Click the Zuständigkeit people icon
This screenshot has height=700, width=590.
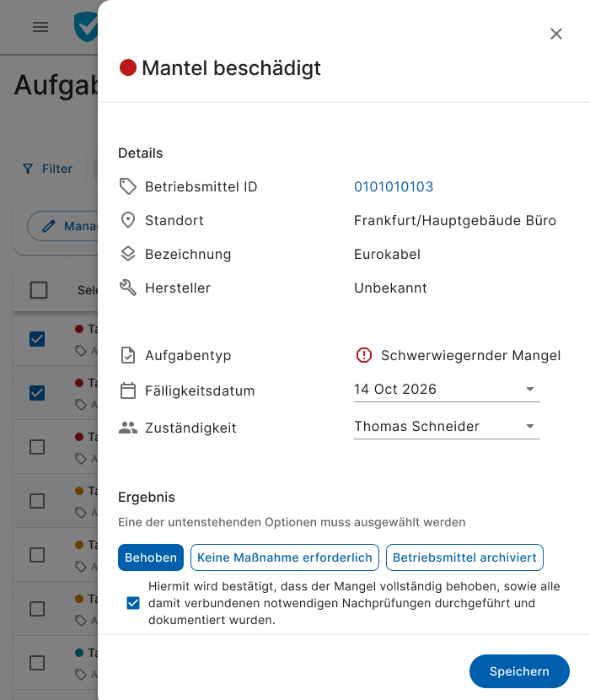coord(128,428)
